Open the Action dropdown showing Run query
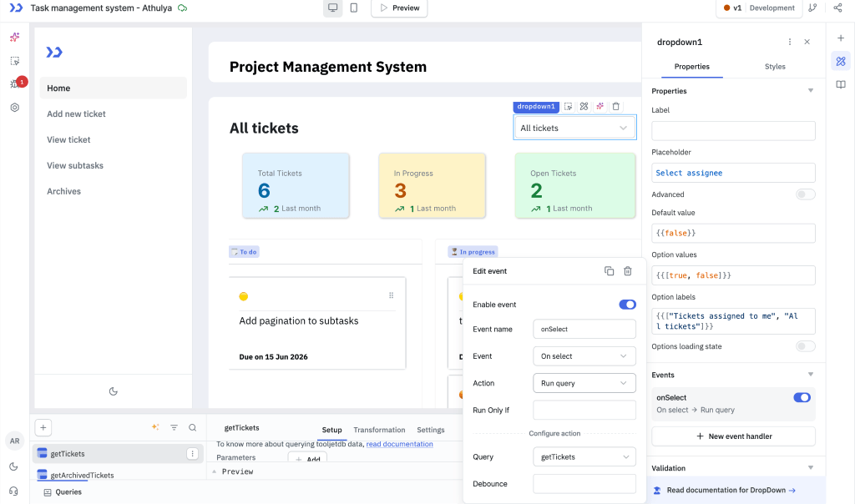Image resolution: width=855 pixels, height=504 pixels. pyautogui.click(x=584, y=383)
